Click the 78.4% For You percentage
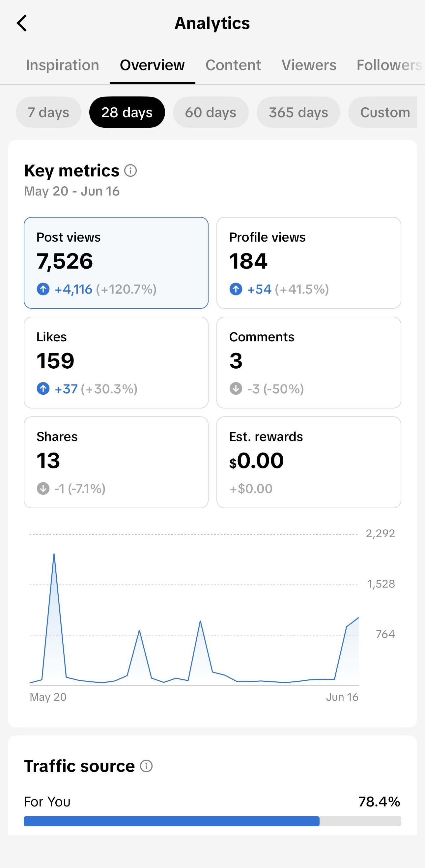 [x=380, y=802]
